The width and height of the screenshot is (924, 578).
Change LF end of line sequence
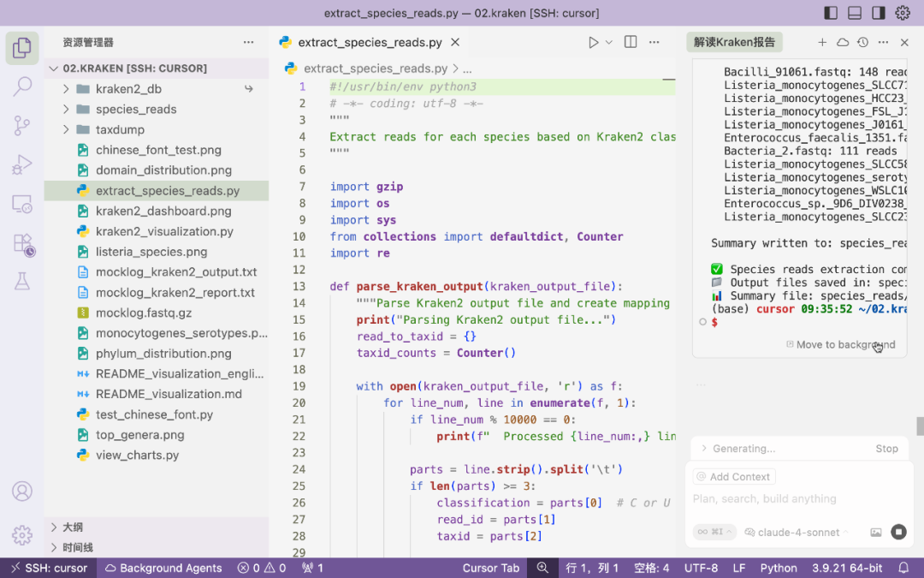coord(739,568)
